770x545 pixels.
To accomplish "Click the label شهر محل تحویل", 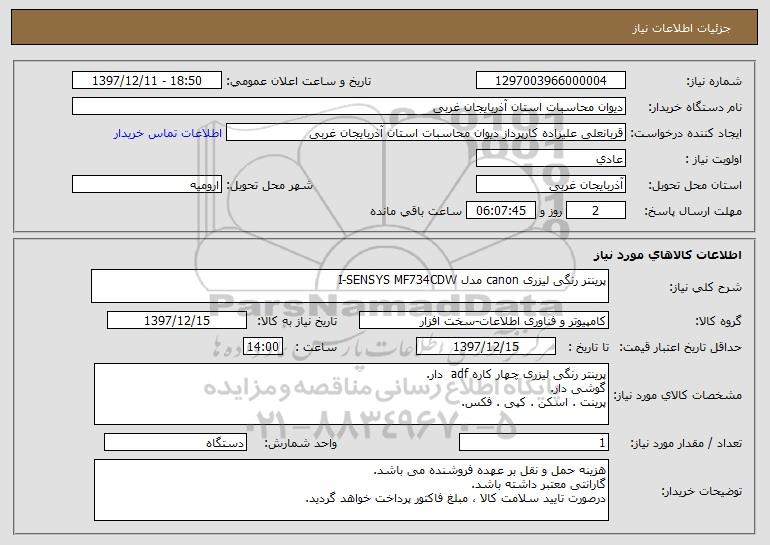I will [x=269, y=186].
